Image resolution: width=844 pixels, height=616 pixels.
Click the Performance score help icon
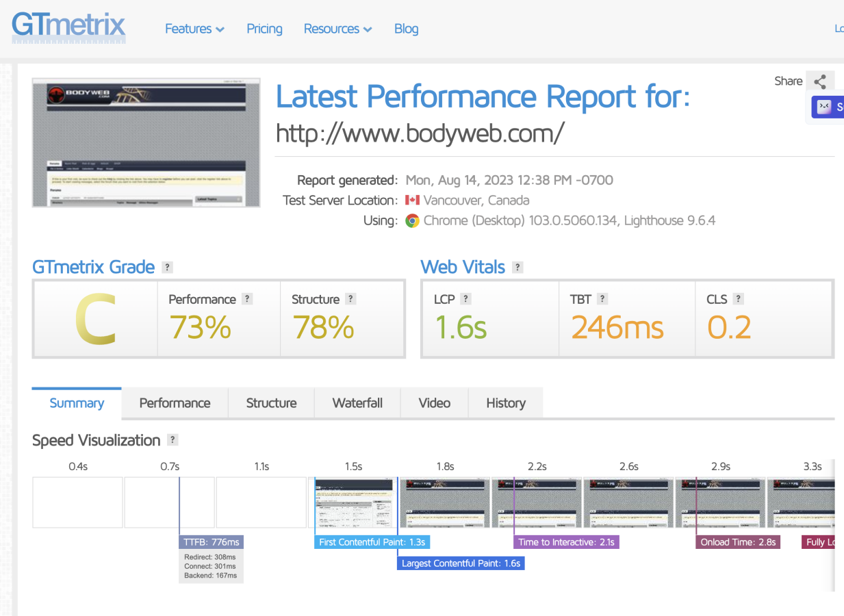click(x=248, y=299)
